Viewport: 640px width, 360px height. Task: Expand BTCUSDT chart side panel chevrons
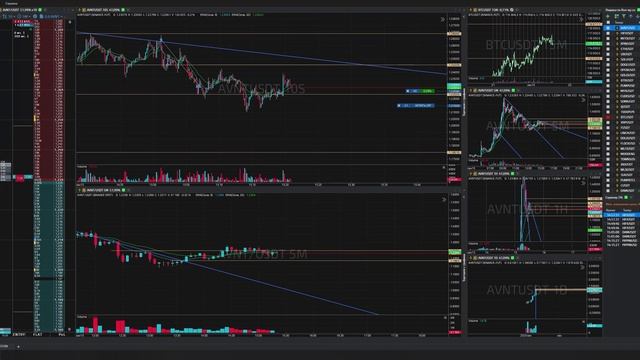[581, 19]
